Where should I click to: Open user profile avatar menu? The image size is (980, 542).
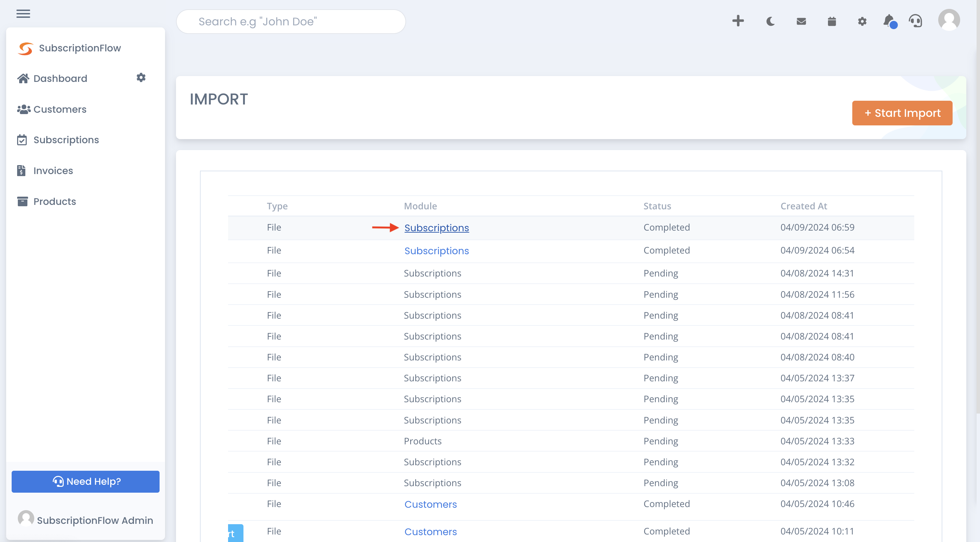(x=949, y=20)
